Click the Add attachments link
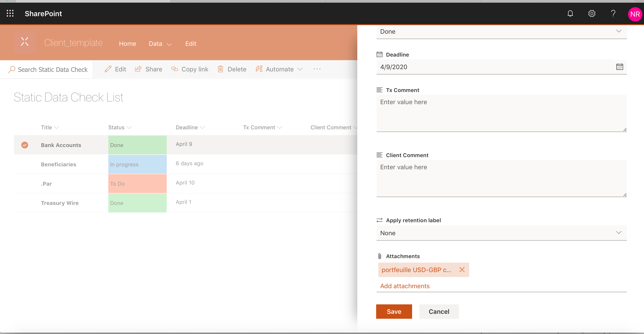The width and height of the screenshot is (644, 334). point(405,286)
